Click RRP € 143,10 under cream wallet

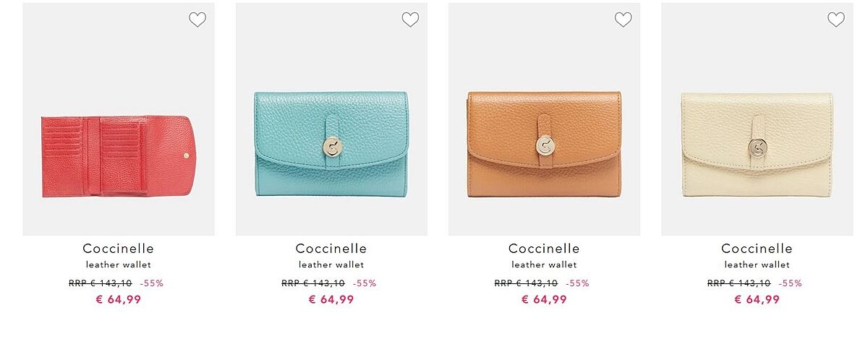[x=739, y=283]
